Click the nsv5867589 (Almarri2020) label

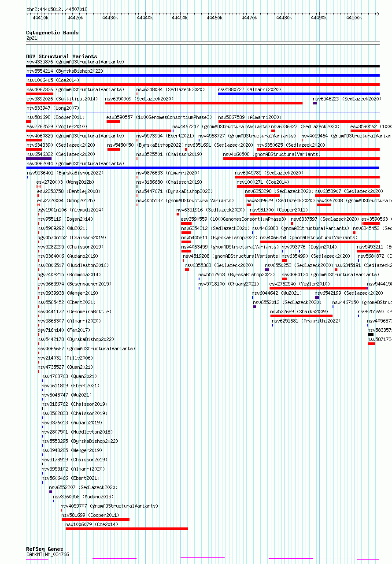(x=250, y=117)
